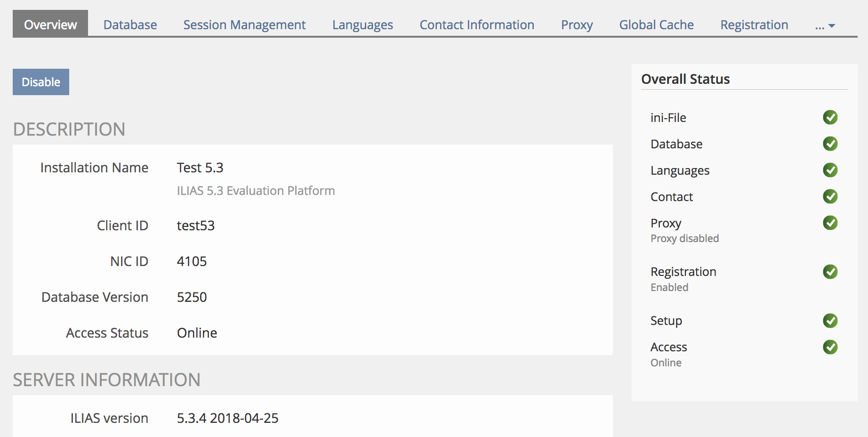The width and height of the screenshot is (868, 437).
Task: Click the Test 5.3 installation name
Action: click(x=200, y=168)
